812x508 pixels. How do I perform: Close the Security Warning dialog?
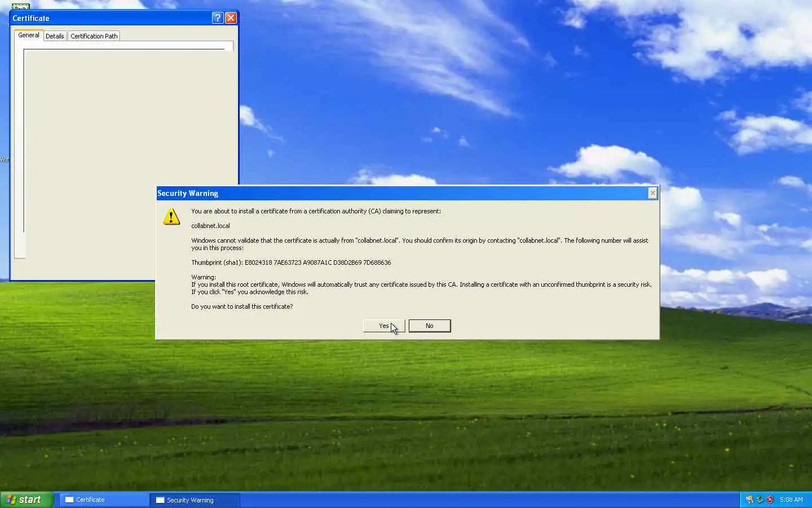click(652, 193)
